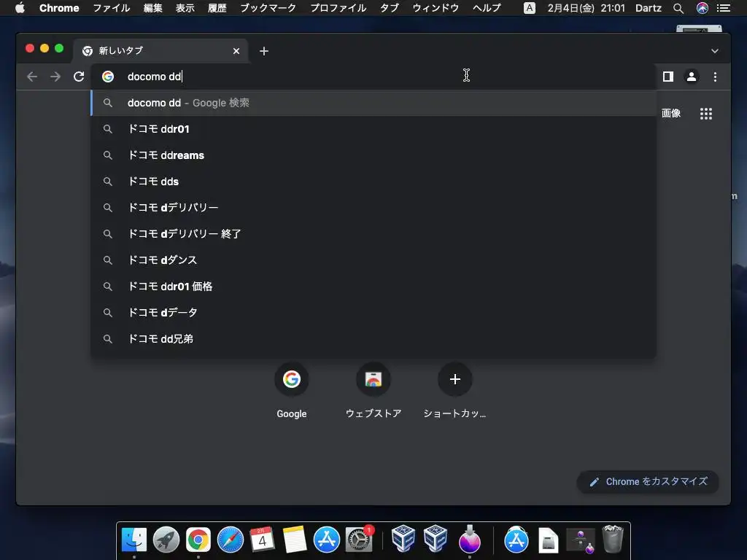Click the browser back arrow
This screenshot has width=747, height=560.
point(32,77)
